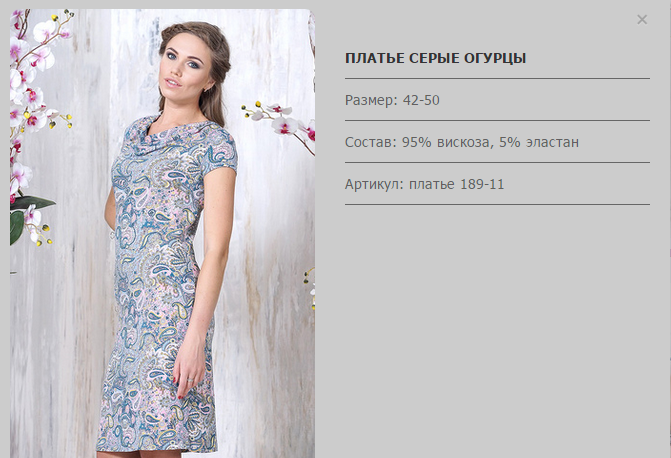The height and width of the screenshot is (458, 671).
Task: Click the paisley dress product photo
Action: click(x=162, y=233)
